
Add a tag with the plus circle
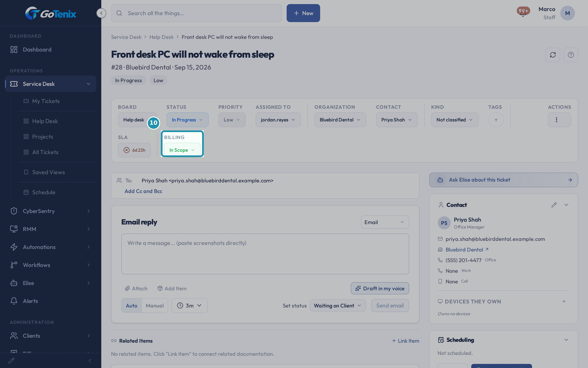click(x=496, y=120)
